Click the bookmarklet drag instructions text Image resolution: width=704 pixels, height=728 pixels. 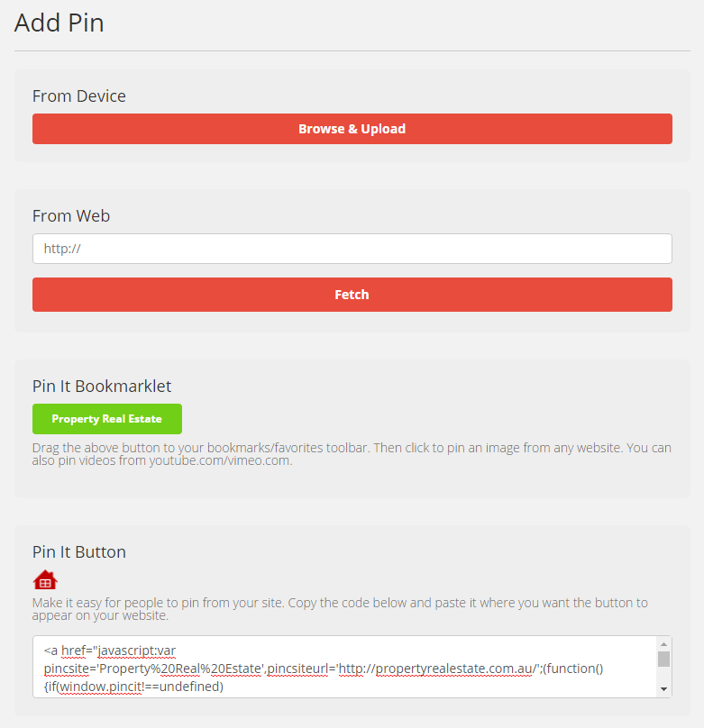pos(352,454)
